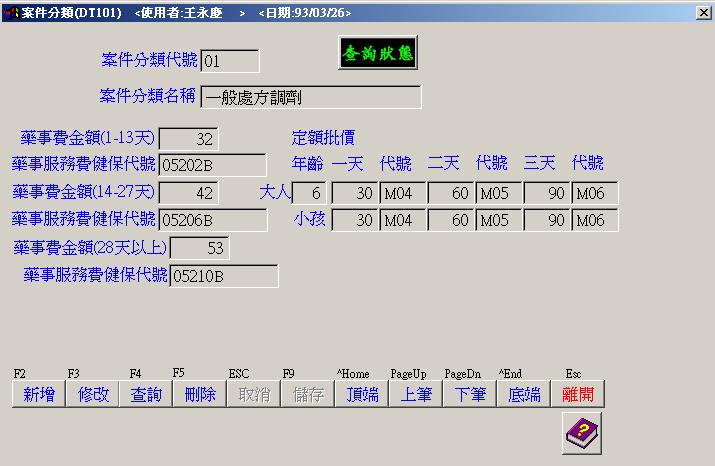
Task: Click the purple help book icon
Action: 581,434
